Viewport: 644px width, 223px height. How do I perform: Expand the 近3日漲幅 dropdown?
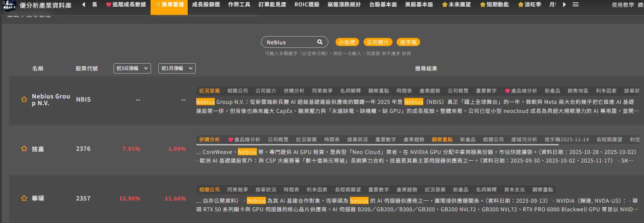coord(132,69)
